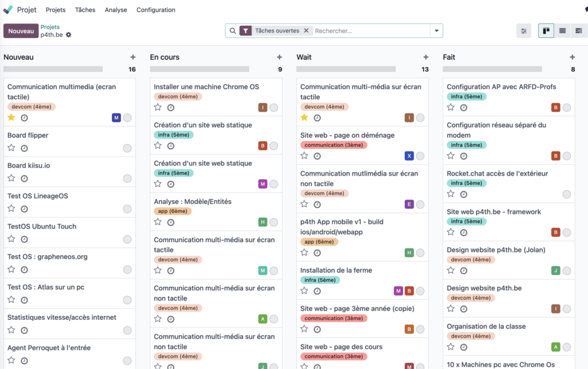
Task: Click the clock activity icon on Board flipper card
Action: tap(24, 148)
